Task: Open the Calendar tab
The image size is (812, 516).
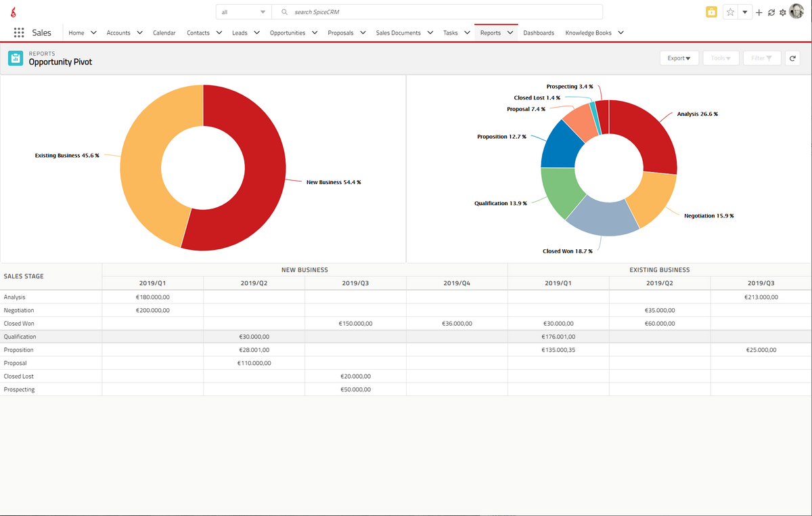Action: point(164,33)
